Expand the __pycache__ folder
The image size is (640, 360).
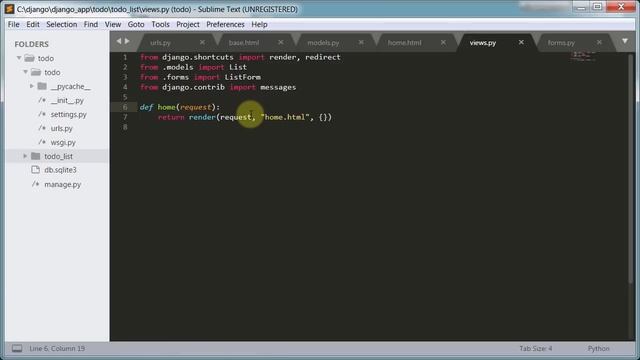[32, 86]
